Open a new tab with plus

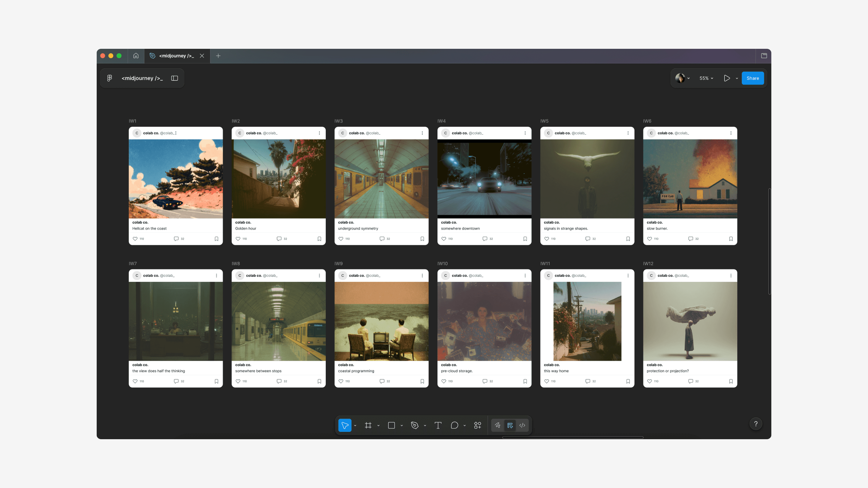(218, 56)
